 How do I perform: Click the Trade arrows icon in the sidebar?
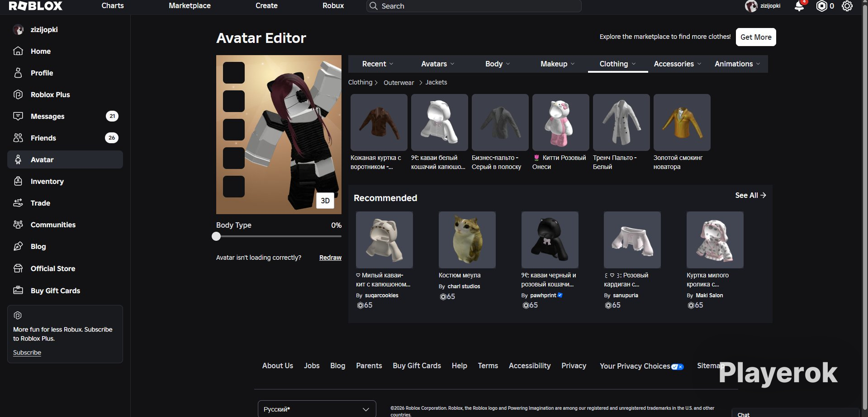[x=18, y=203]
